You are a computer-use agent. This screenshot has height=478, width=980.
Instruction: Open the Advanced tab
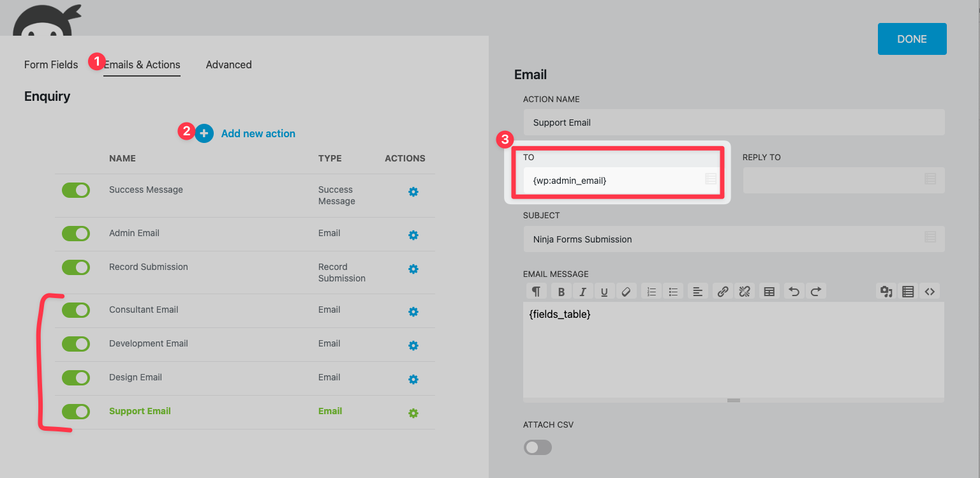click(228, 64)
